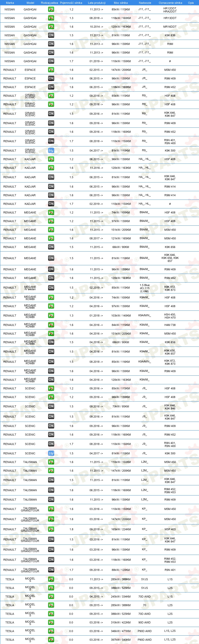
Task: Click the 84kW / 115KM power cell
Action: pyautogui.click(x=121, y=325)
